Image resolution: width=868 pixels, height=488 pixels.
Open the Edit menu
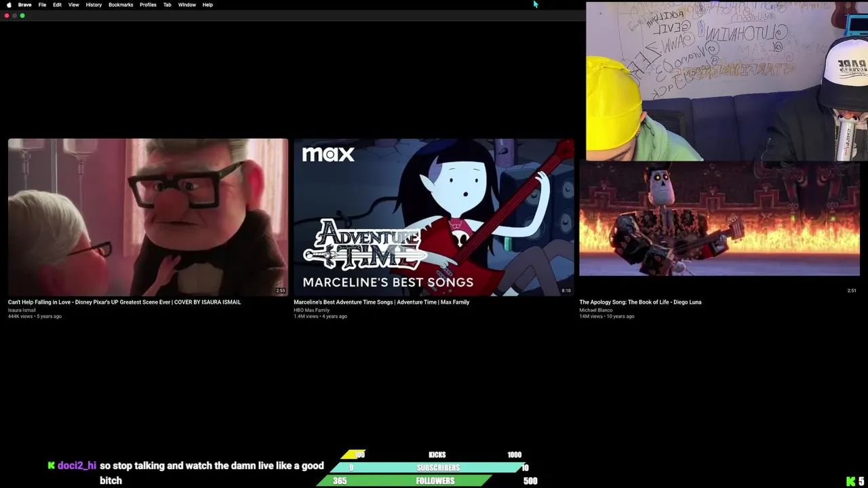click(57, 5)
